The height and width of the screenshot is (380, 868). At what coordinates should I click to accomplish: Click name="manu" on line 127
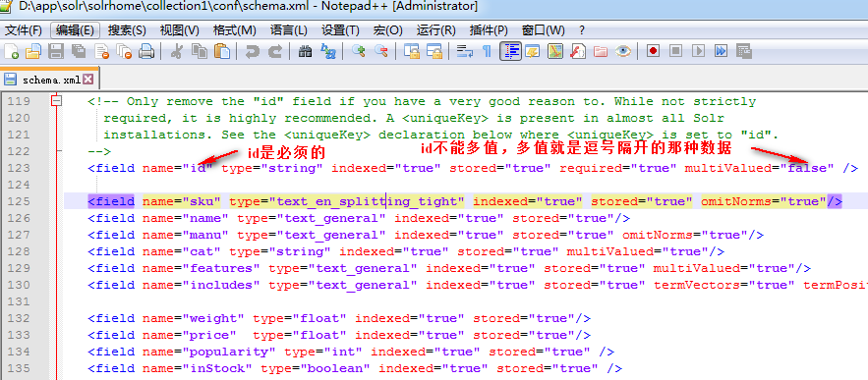click(186, 235)
